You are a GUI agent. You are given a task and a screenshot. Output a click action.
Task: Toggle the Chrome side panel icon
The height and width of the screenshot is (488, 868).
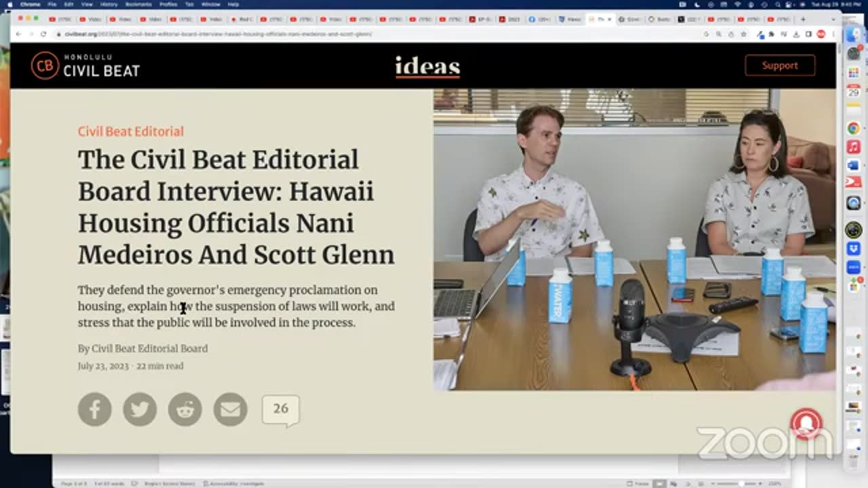click(808, 34)
